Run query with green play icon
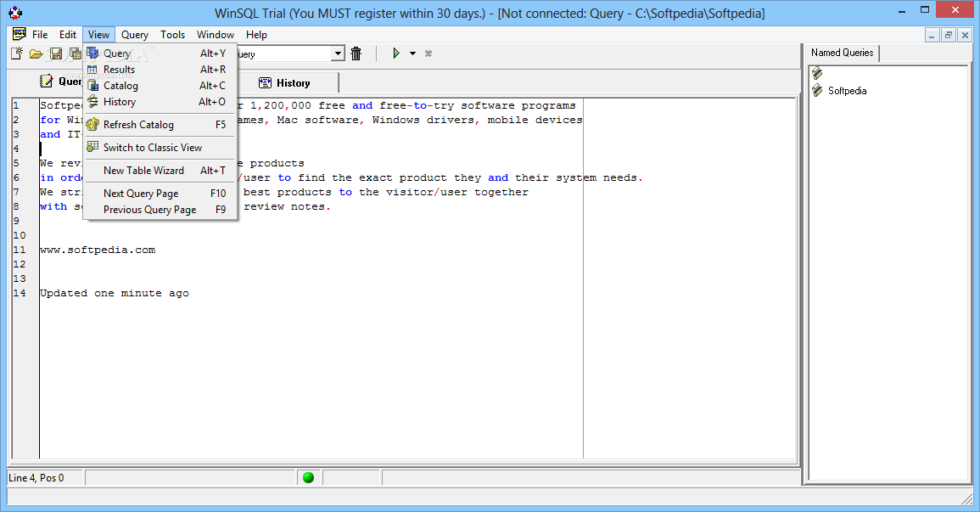 point(396,53)
